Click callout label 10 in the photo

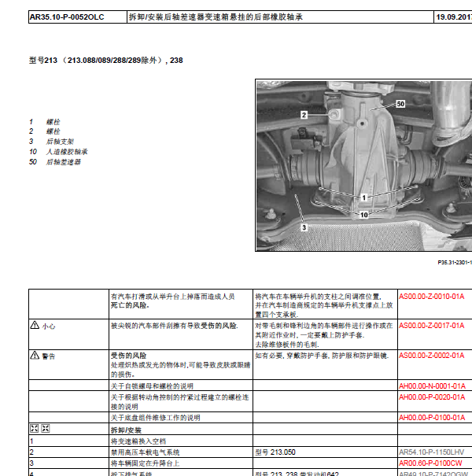click(363, 215)
